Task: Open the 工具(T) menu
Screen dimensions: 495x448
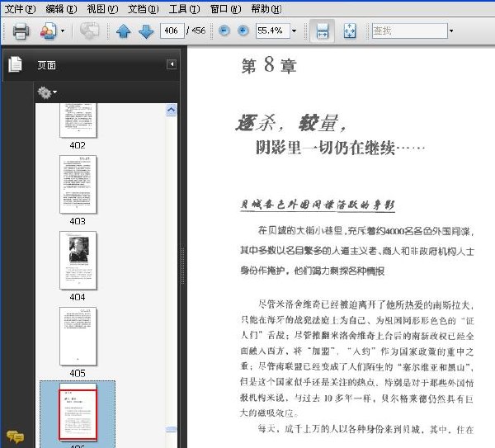Action: tap(184, 9)
